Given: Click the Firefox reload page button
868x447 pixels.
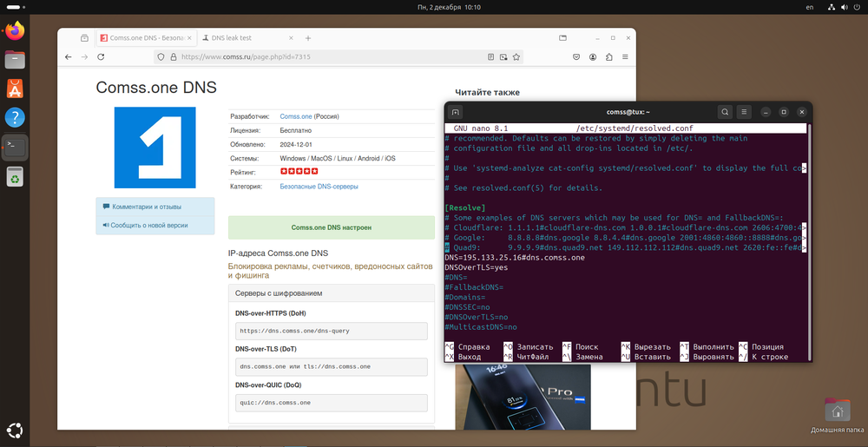Looking at the screenshot, I should pos(101,56).
